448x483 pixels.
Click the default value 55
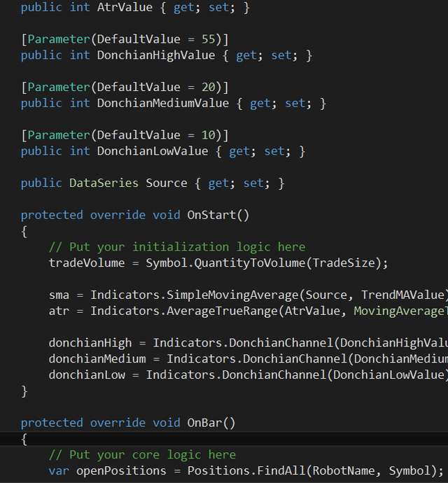coord(209,39)
